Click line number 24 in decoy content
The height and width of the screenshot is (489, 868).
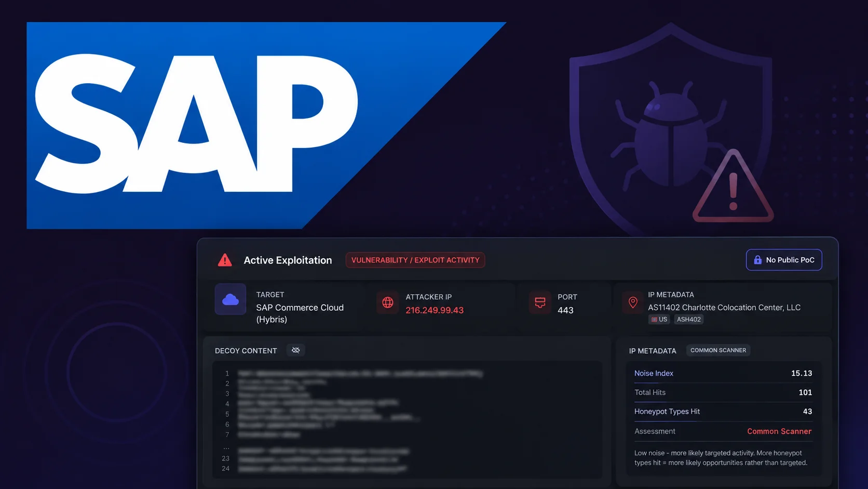click(x=225, y=469)
